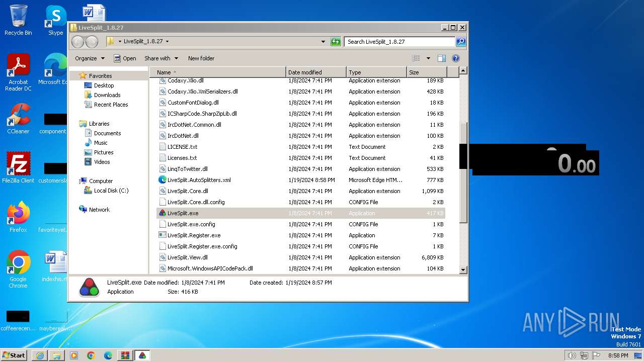Click LiveSplit icon in taskbar
The width and height of the screenshot is (644, 362).
tap(142, 355)
